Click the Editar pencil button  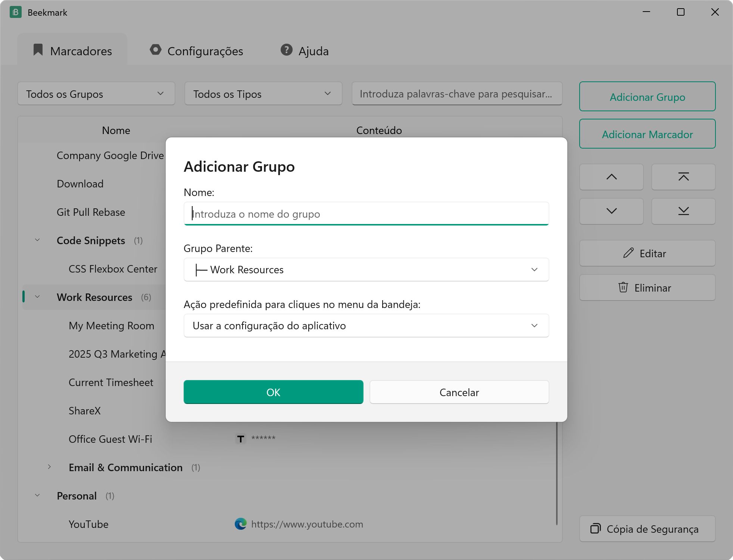[x=647, y=253]
